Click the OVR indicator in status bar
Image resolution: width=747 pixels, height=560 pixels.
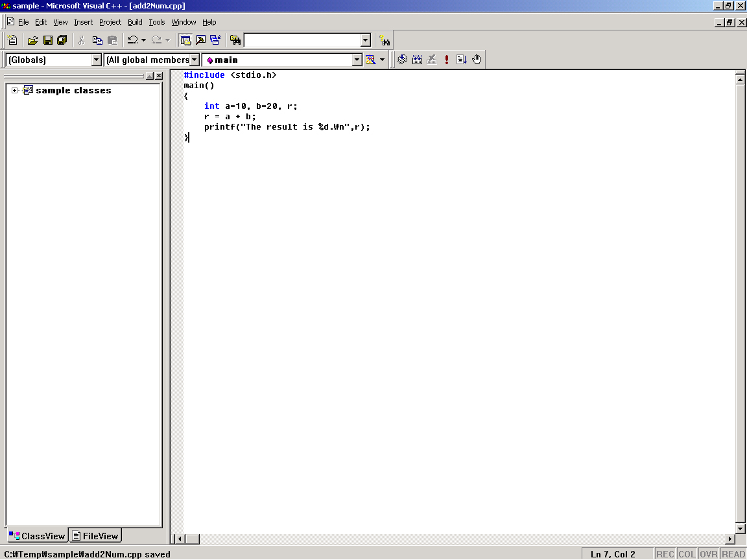(x=709, y=554)
